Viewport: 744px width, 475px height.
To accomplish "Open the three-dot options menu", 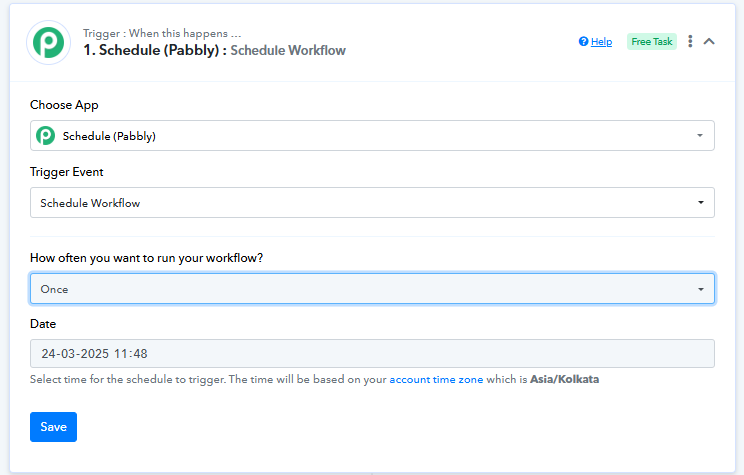I will (x=690, y=41).
